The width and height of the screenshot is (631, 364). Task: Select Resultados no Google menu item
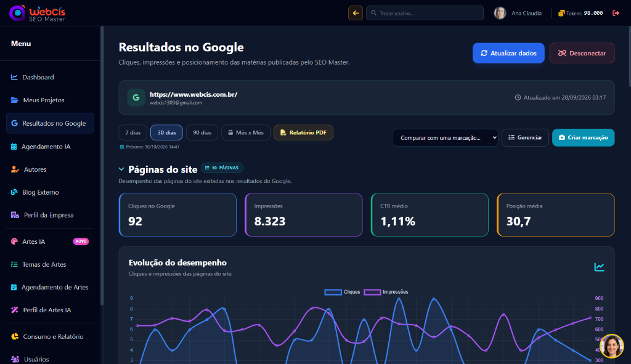coord(50,123)
